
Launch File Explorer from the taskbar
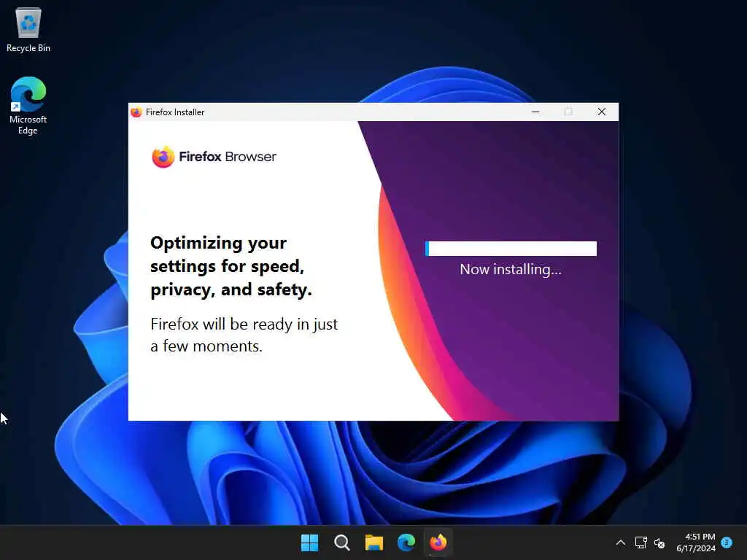(x=374, y=542)
